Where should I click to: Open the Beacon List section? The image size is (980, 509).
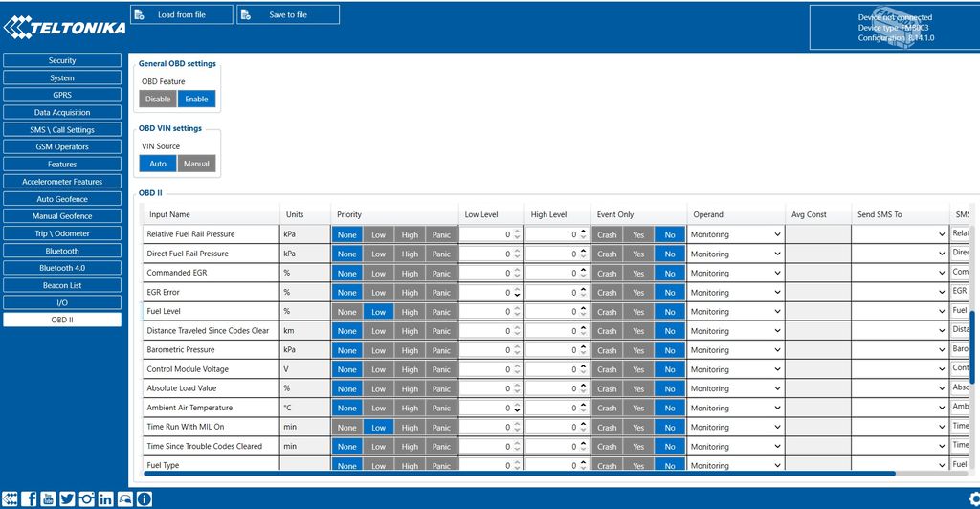[x=62, y=285]
